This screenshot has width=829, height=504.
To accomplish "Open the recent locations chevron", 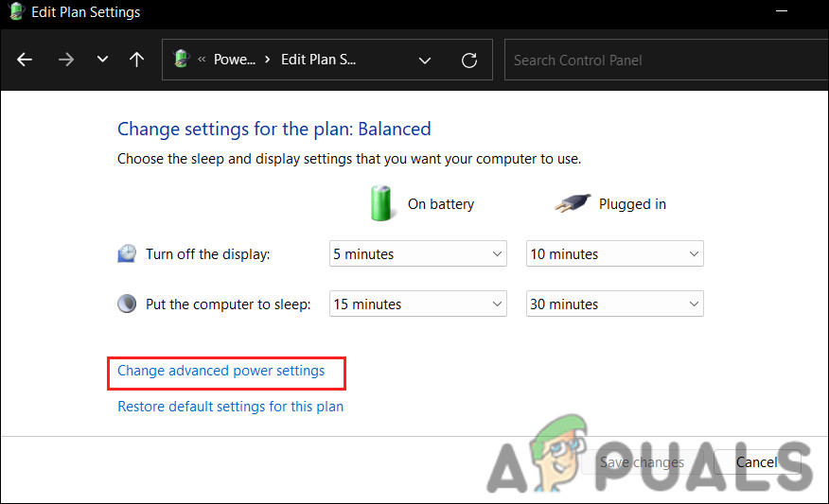I will click(x=102, y=60).
